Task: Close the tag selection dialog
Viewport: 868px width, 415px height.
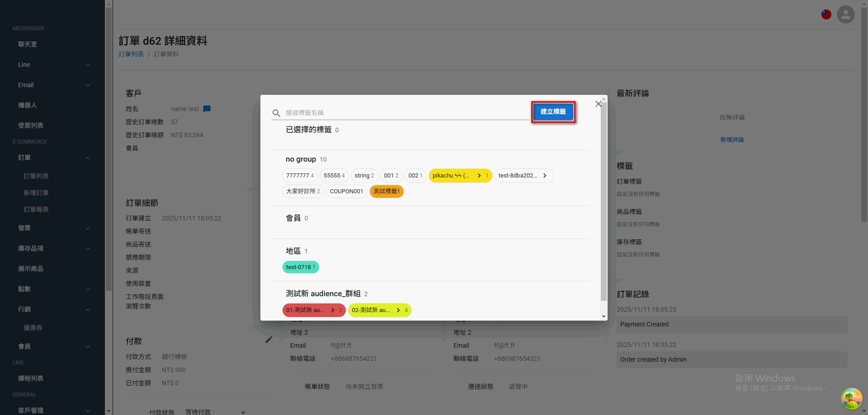Action: tap(598, 104)
